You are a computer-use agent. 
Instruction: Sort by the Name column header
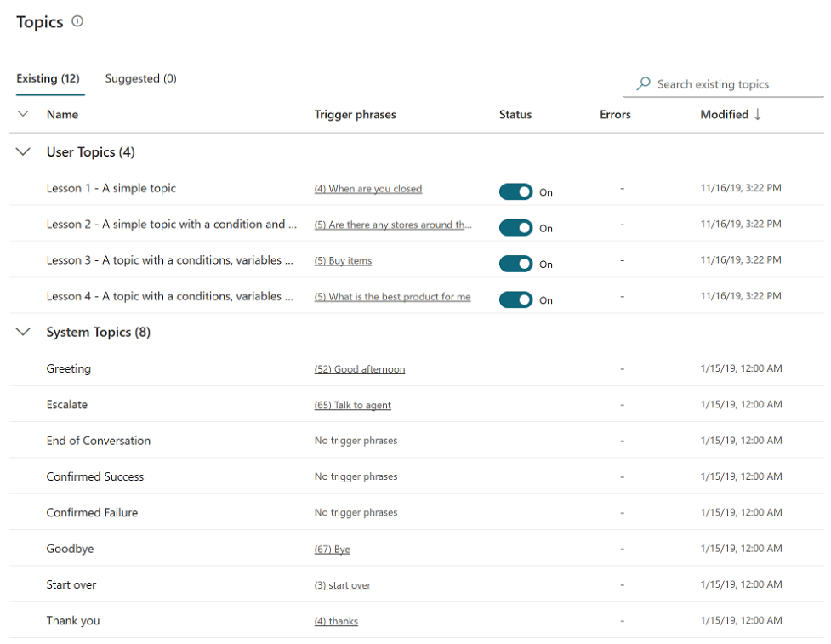[x=62, y=114]
